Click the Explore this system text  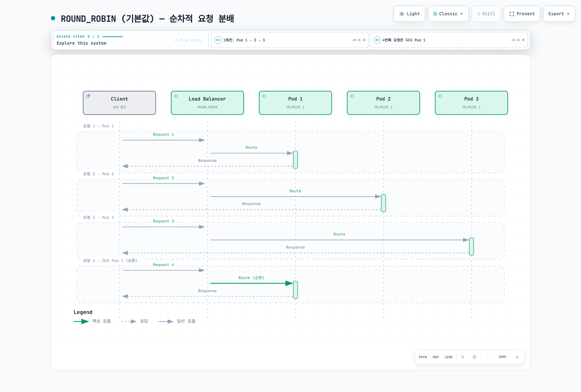coord(82,43)
